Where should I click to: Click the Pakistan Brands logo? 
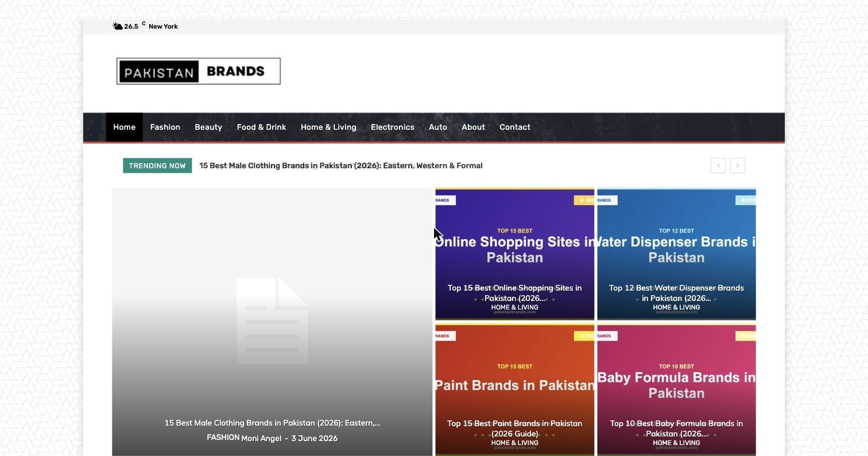point(199,71)
